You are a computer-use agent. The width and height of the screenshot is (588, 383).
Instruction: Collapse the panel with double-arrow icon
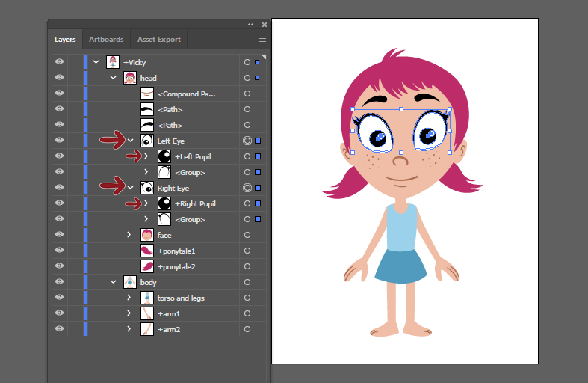point(251,25)
